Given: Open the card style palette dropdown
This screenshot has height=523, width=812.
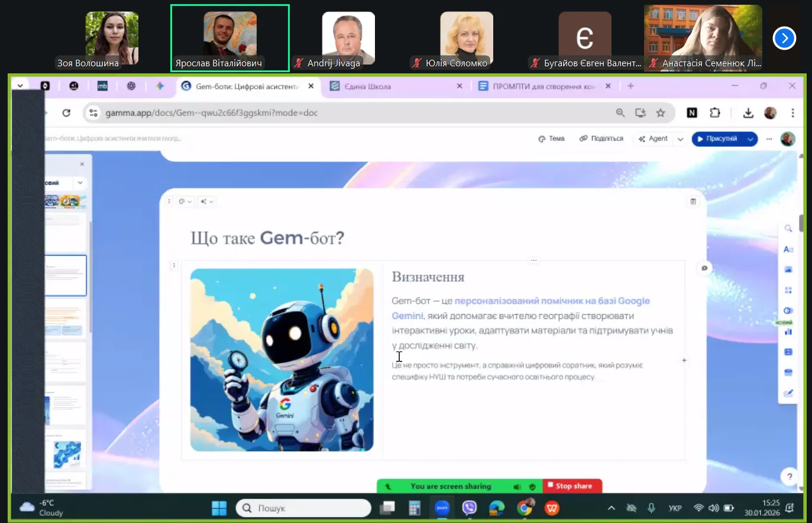Looking at the screenshot, I should coord(185,202).
